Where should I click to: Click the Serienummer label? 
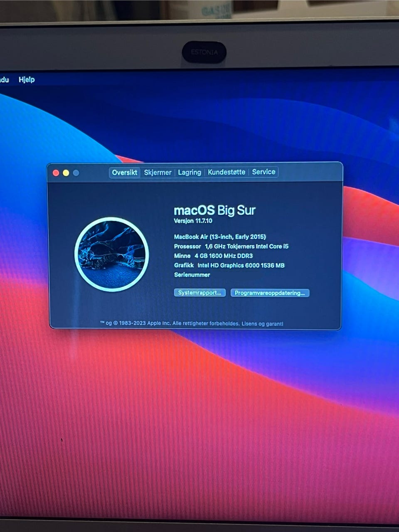[x=192, y=275]
